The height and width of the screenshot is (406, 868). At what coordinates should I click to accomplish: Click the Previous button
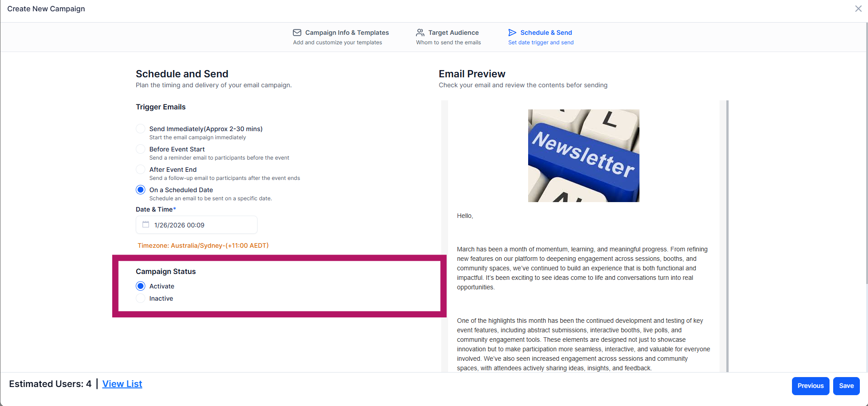pos(811,386)
